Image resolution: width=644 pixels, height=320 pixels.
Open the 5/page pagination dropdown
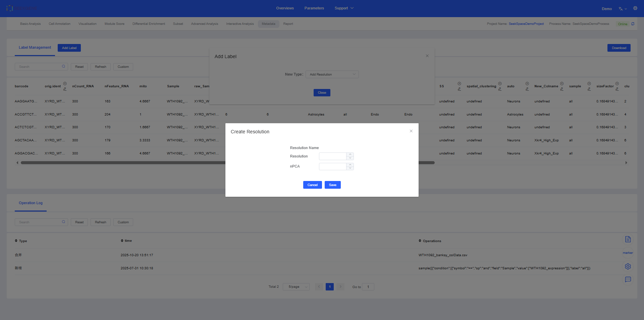point(296,287)
